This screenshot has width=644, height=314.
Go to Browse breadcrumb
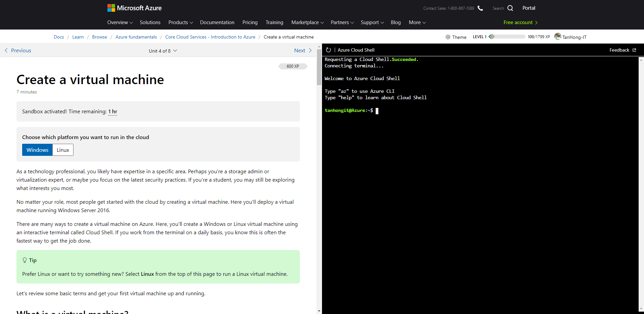click(x=100, y=37)
